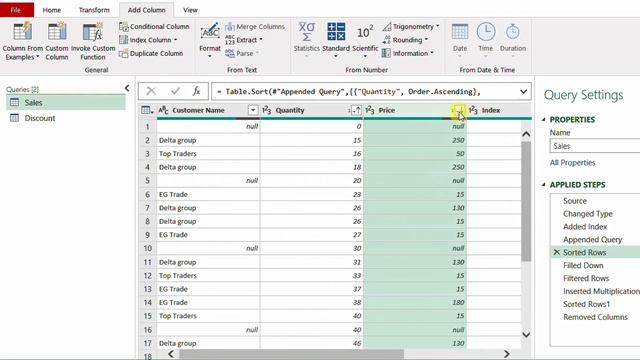Click Duplicate Column
The height and width of the screenshot is (360, 640).
pyautogui.click(x=151, y=53)
